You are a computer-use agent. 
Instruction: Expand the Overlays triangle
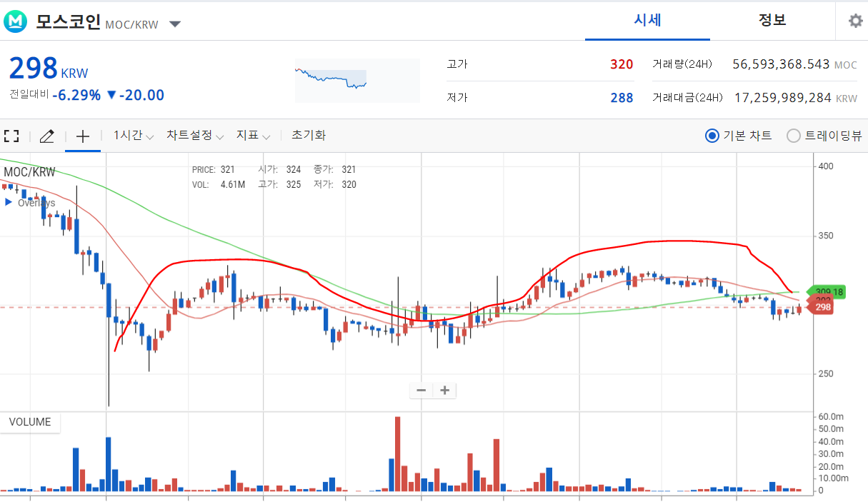click(x=9, y=203)
